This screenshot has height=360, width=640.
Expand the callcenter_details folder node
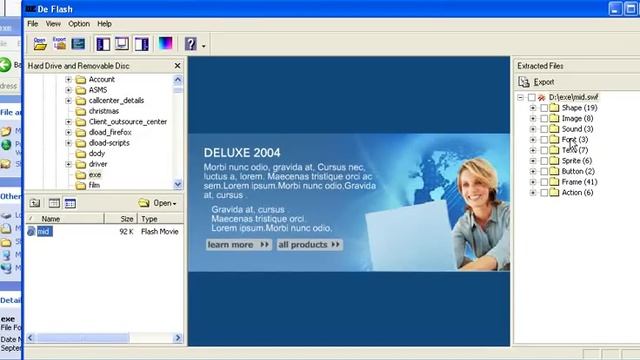click(x=69, y=100)
